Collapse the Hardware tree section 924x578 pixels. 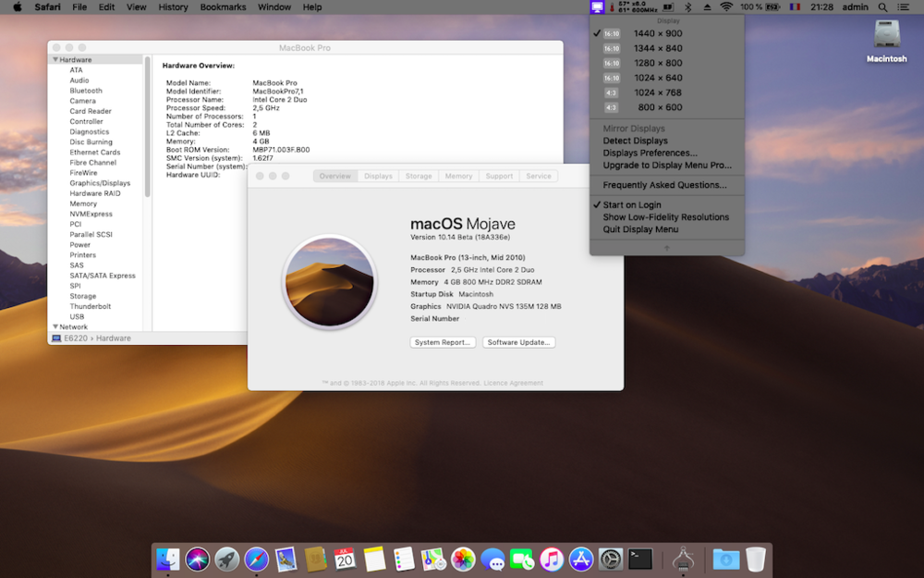(x=55, y=60)
